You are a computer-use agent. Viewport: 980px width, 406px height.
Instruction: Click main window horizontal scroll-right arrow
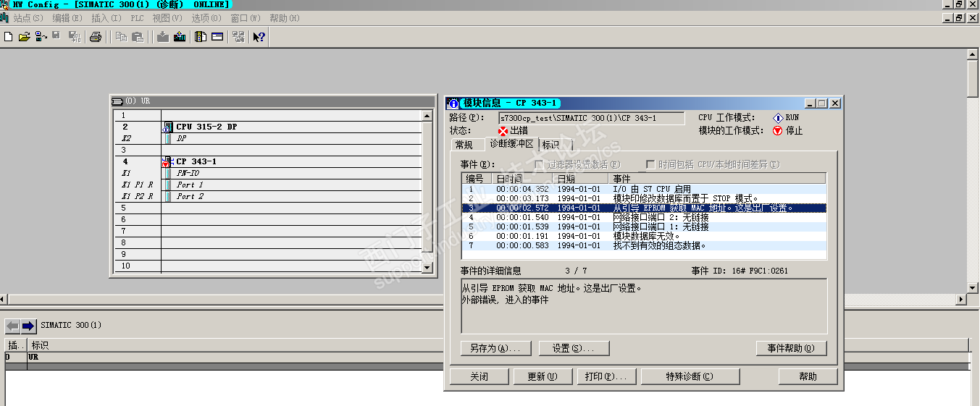pyautogui.click(x=961, y=300)
